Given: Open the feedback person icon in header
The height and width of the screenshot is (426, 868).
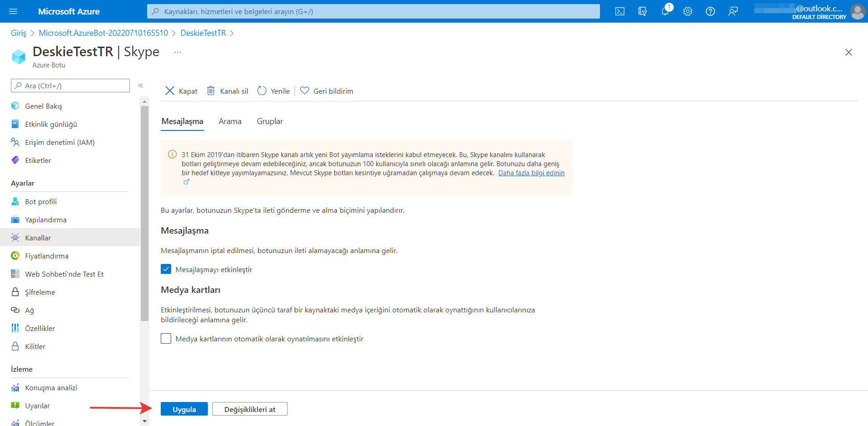Looking at the screenshot, I should (x=733, y=11).
